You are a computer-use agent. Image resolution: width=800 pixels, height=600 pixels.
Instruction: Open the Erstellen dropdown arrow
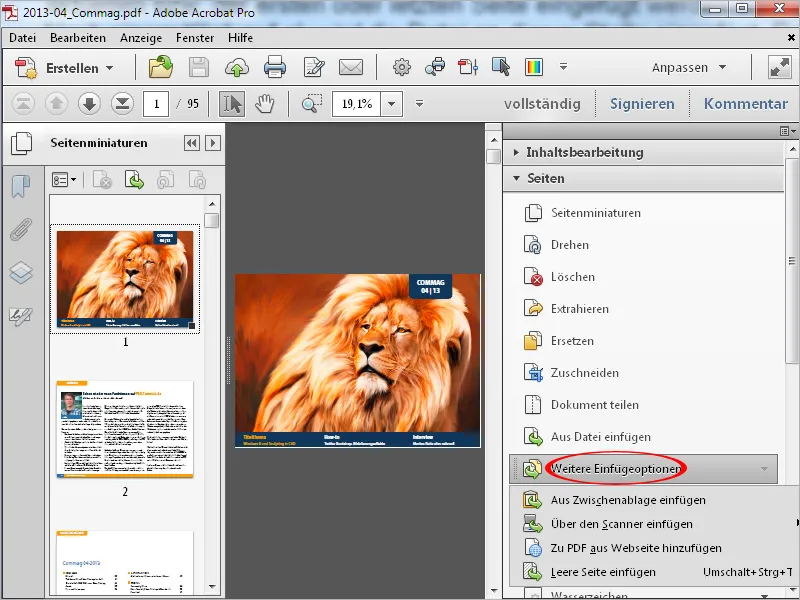click(x=110, y=68)
